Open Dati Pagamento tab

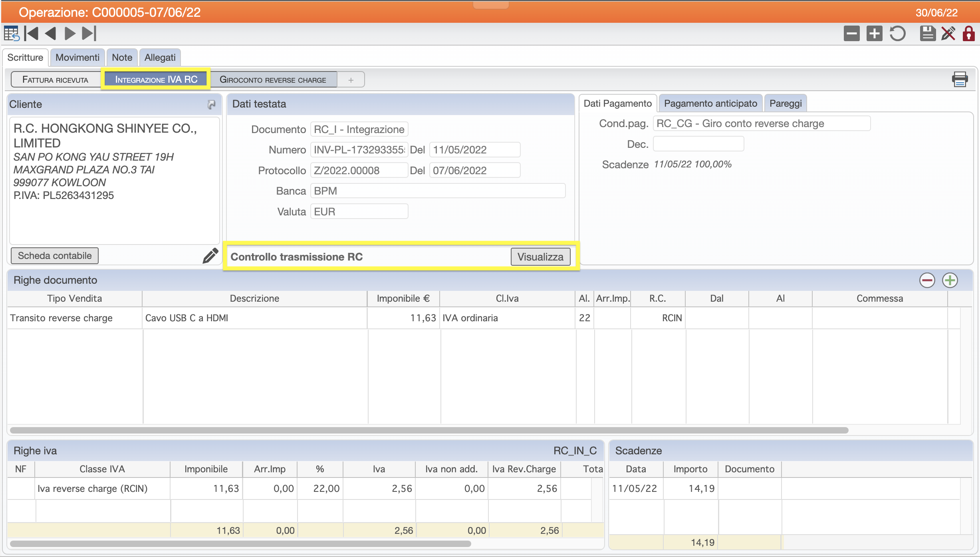(x=617, y=103)
